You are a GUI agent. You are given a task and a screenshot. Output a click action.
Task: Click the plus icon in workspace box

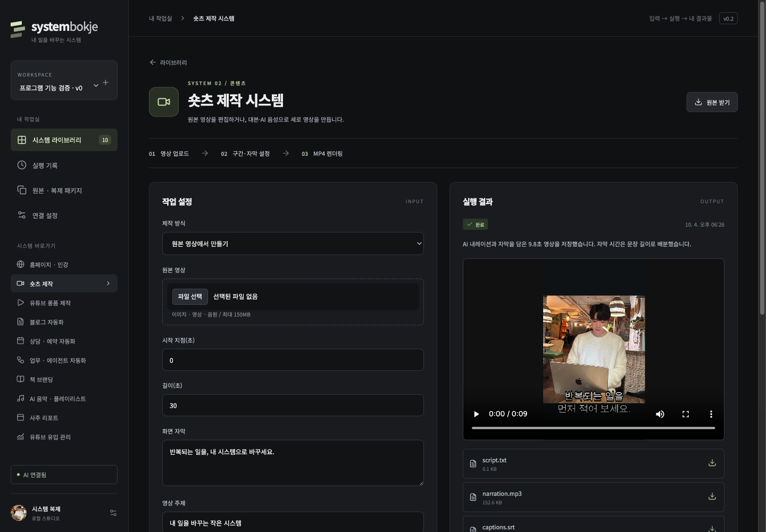pyautogui.click(x=105, y=82)
